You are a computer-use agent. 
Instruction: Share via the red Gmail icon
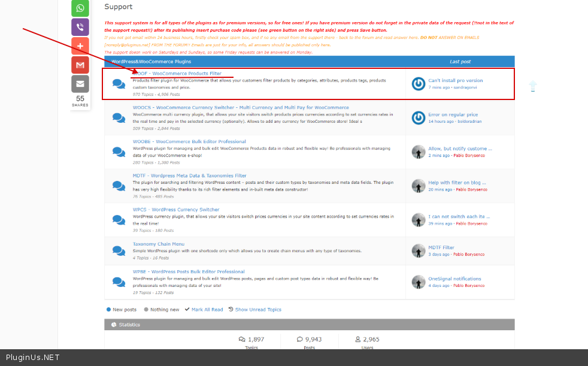[80, 65]
